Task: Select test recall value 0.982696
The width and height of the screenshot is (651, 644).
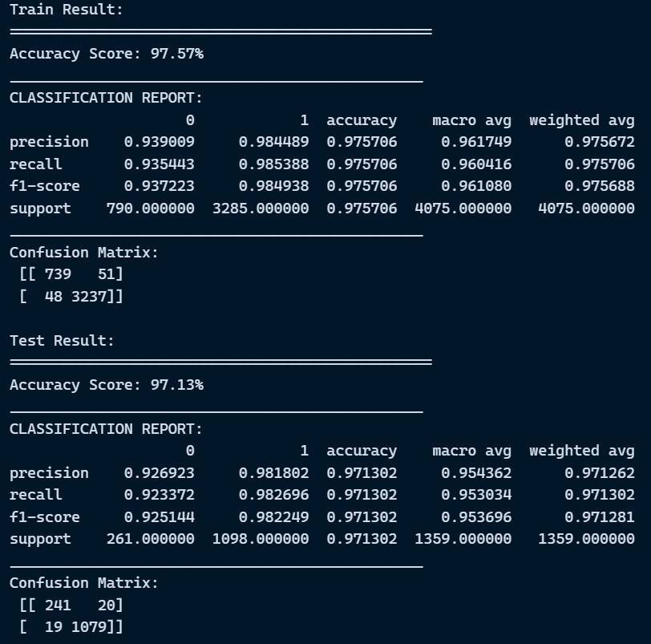Action: pyautogui.click(x=274, y=495)
